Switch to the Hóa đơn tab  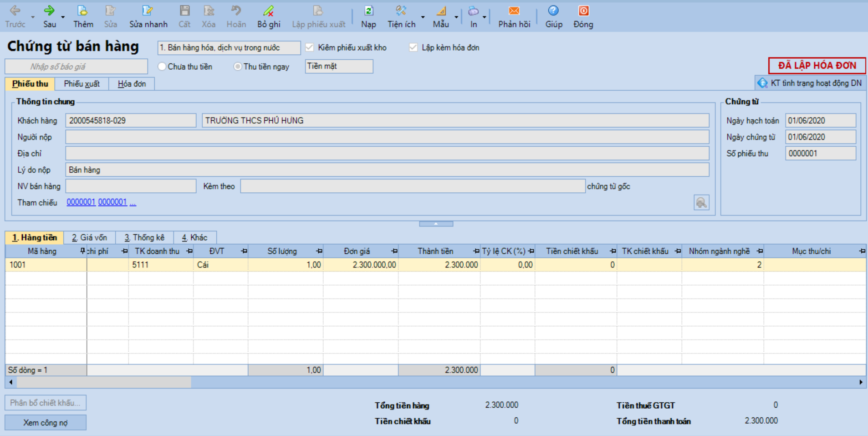[132, 84]
